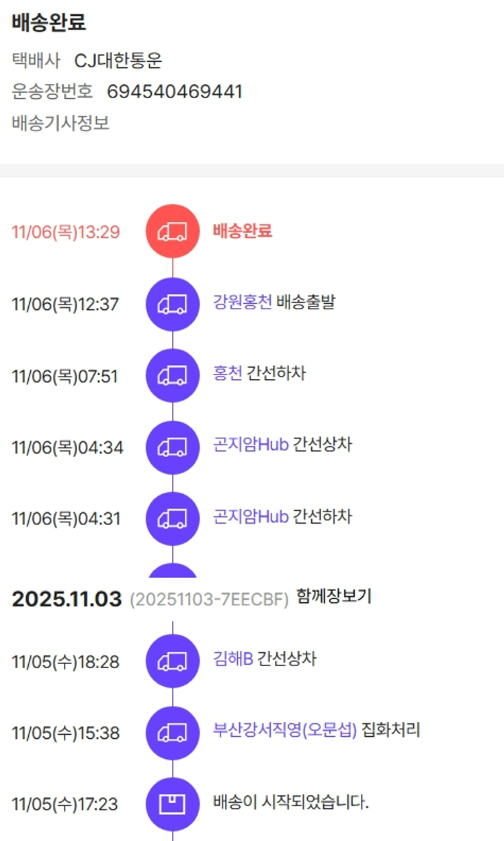This screenshot has height=841, width=504.
Task: Click the 배송기사정보 label
Action: click(60, 124)
